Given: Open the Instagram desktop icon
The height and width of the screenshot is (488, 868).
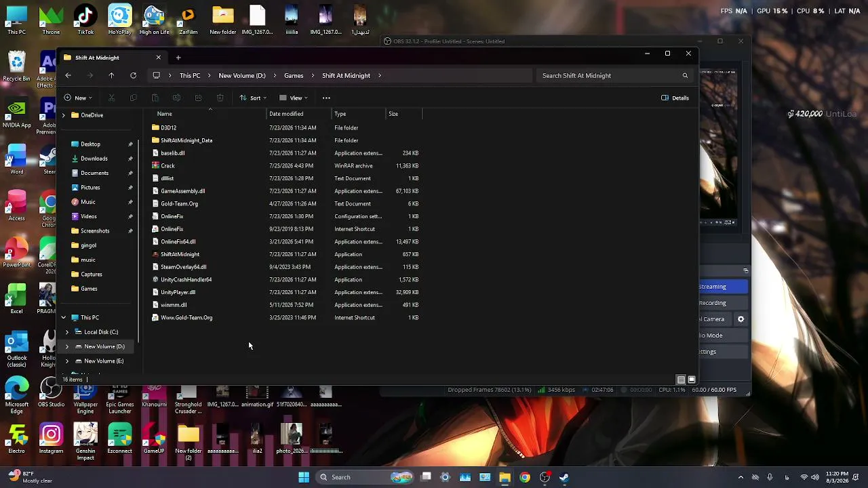Looking at the screenshot, I should click(x=51, y=437).
